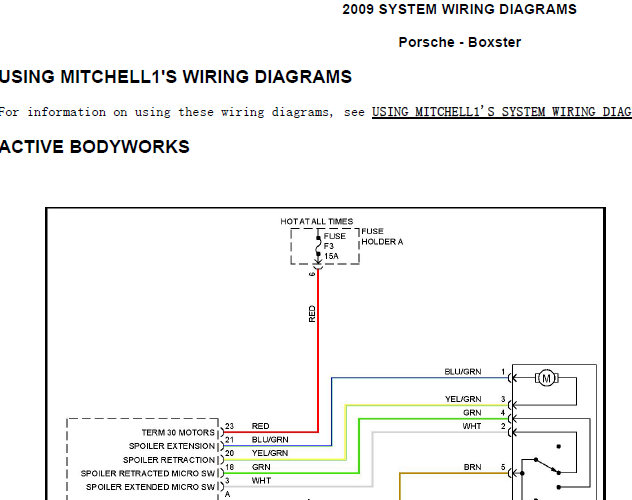The image size is (632, 500).
Task: Click the 'GRN' label at pin 18
Action: tap(261, 467)
